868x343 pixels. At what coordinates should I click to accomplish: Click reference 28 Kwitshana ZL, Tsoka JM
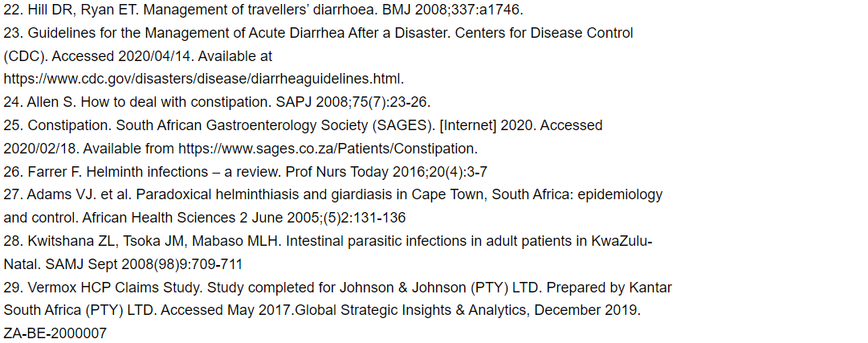328,253
